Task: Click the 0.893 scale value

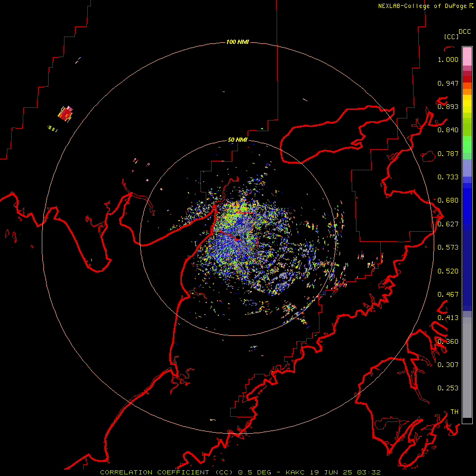Action: pyautogui.click(x=448, y=106)
